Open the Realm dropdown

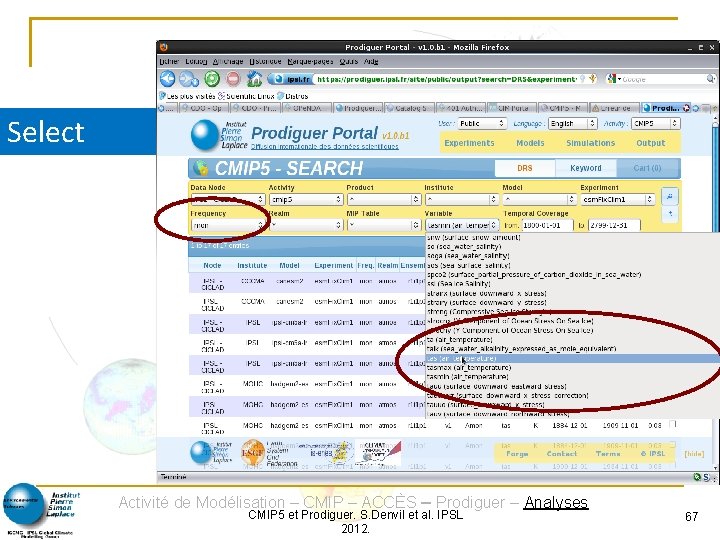click(x=306, y=225)
